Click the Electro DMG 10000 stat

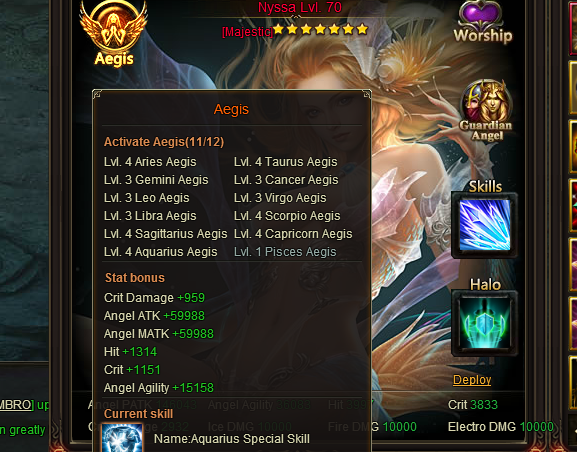pyautogui.click(x=500, y=427)
